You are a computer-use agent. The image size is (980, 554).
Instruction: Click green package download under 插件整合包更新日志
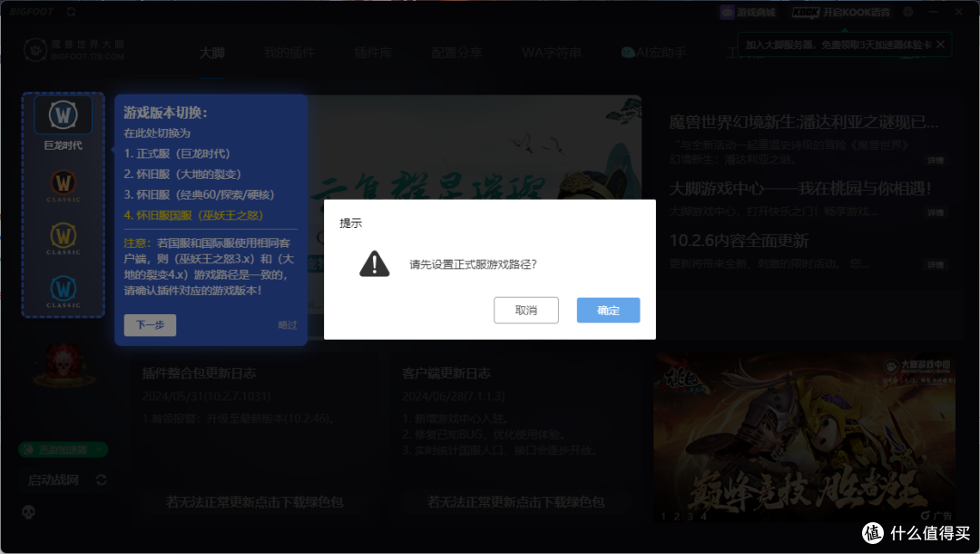(254, 502)
